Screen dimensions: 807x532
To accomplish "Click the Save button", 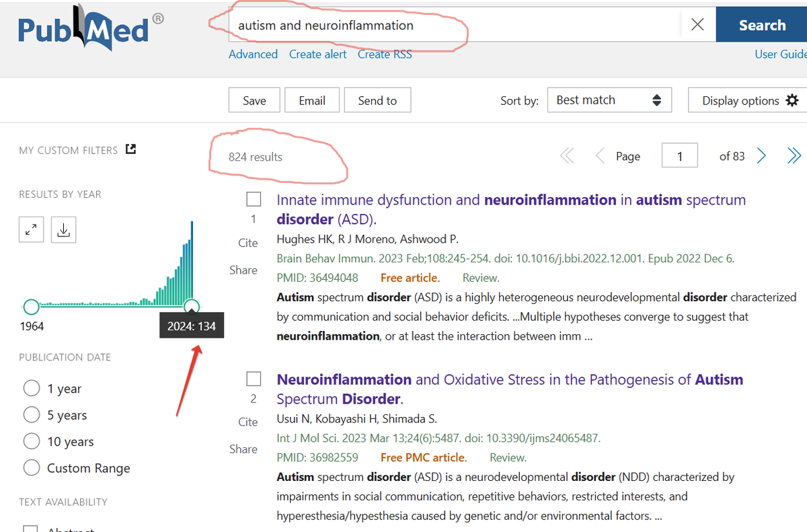I will pyautogui.click(x=254, y=100).
